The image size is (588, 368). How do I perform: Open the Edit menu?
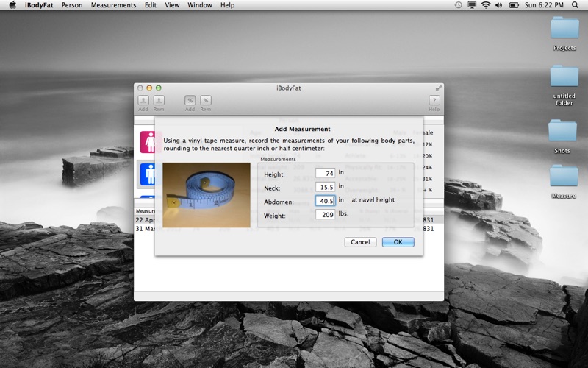(x=151, y=5)
